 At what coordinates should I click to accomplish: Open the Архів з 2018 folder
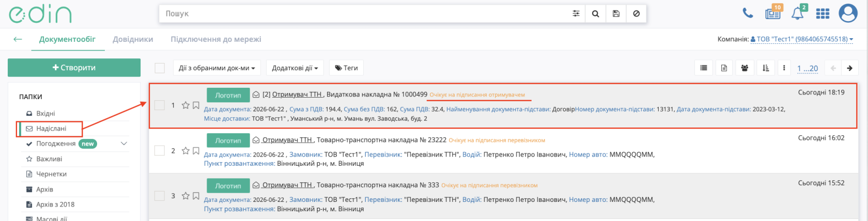click(x=55, y=204)
